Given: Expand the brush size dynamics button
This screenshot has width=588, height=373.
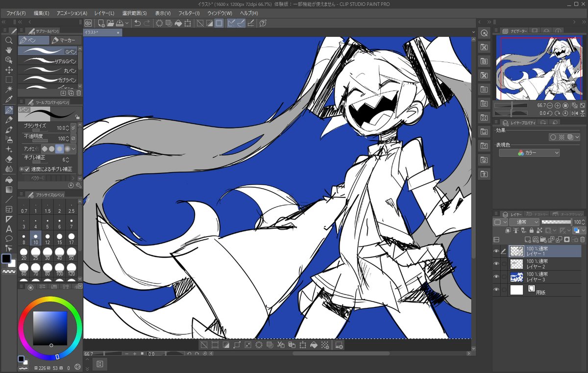Looking at the screenshot, I should coord(73,127).
